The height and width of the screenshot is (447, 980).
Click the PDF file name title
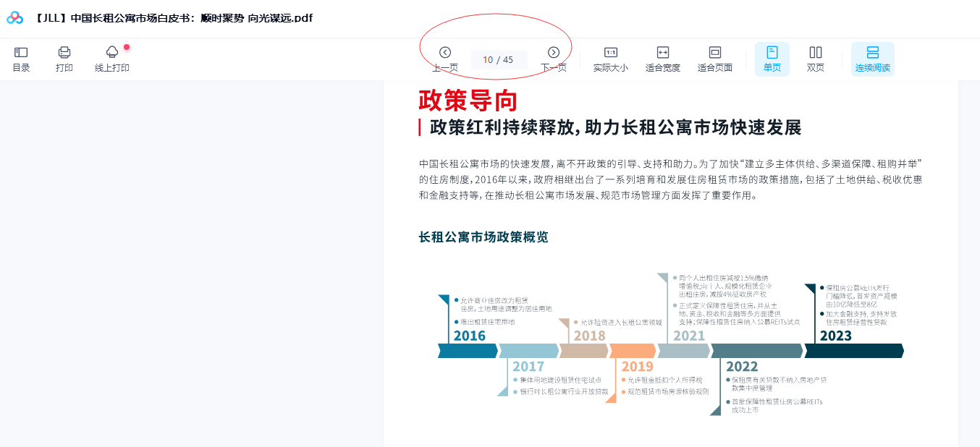click(174, 18)
